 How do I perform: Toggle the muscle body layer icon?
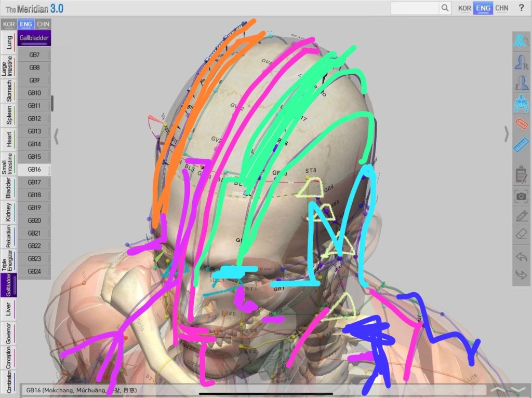[x=521, y=103]
